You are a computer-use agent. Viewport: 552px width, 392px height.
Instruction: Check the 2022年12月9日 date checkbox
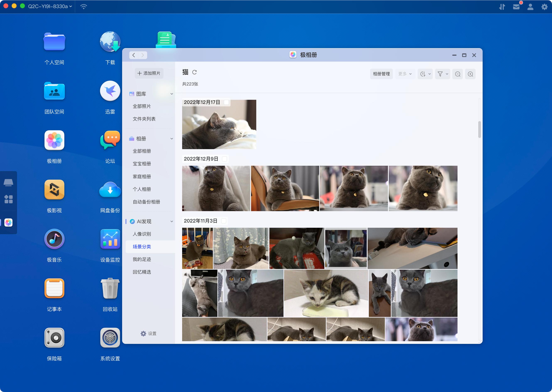(x=224, y=159)
